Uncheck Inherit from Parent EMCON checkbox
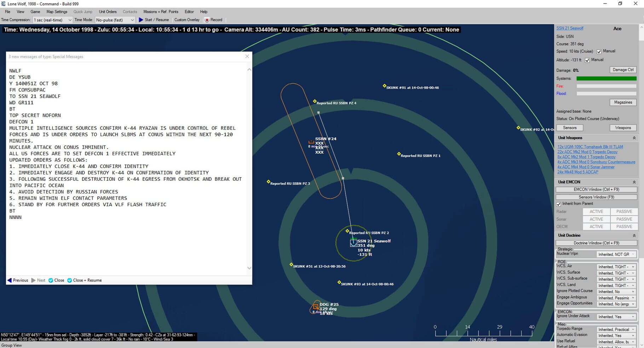Image resolution: width=644 pixels, height=348 pixels. coord(559,204)
